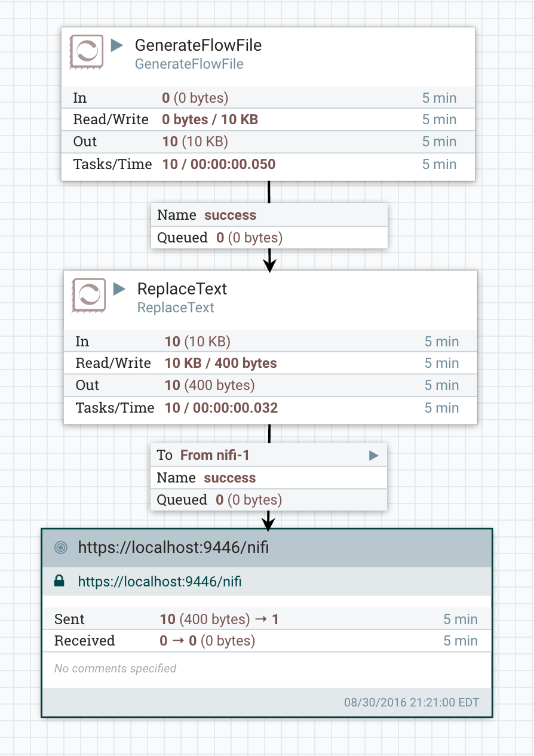Viewport: 534px width, 756px height.
Task: Click the remote process group transmission icon
Action: 60,548
